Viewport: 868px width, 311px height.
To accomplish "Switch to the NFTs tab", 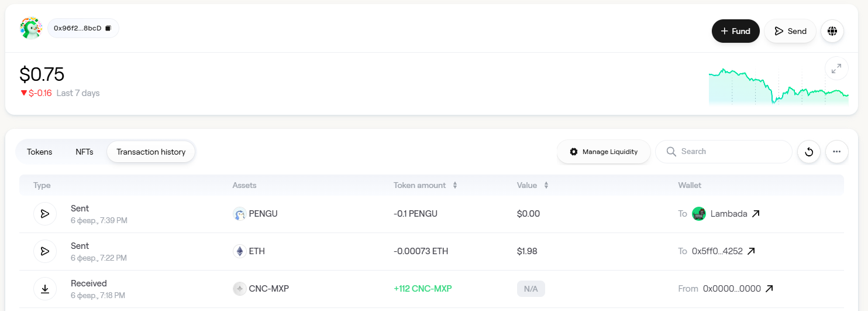I will (x=84, y=152).
